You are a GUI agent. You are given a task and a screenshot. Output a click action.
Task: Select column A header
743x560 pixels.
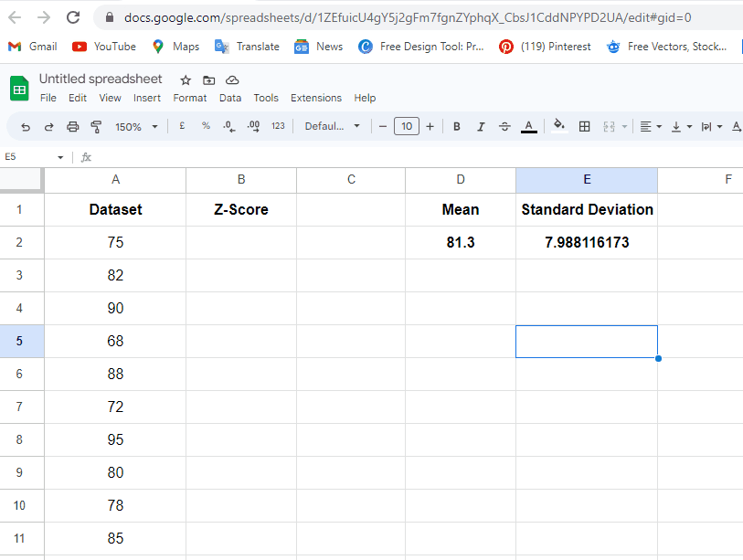[115, 180]
